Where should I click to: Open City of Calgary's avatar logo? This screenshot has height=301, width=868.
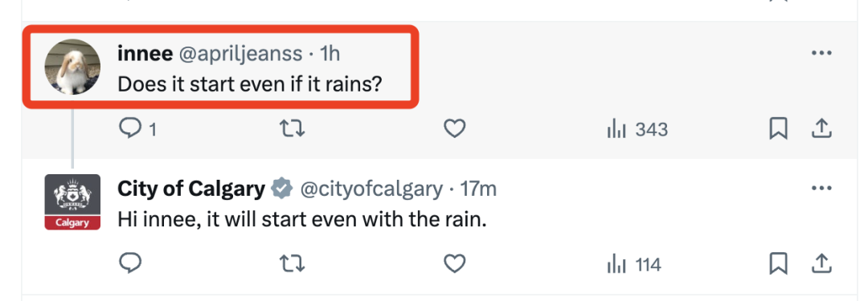[x=72, y=202]
